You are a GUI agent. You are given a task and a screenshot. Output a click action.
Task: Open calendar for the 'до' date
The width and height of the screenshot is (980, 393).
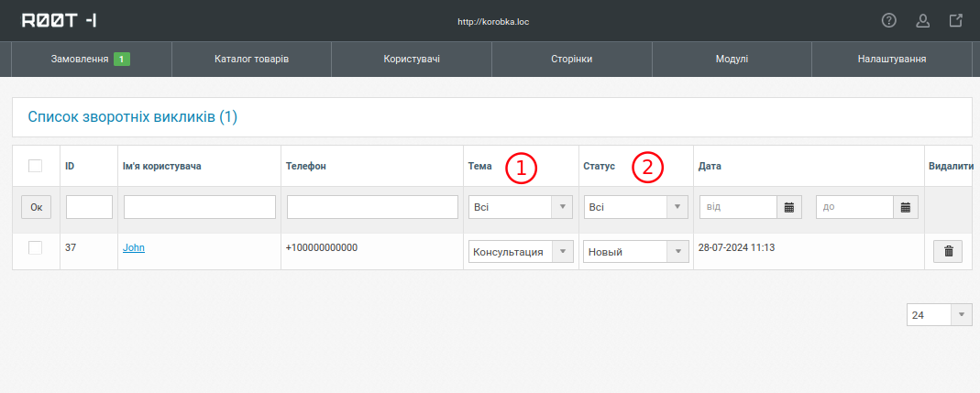coord(906,207)
